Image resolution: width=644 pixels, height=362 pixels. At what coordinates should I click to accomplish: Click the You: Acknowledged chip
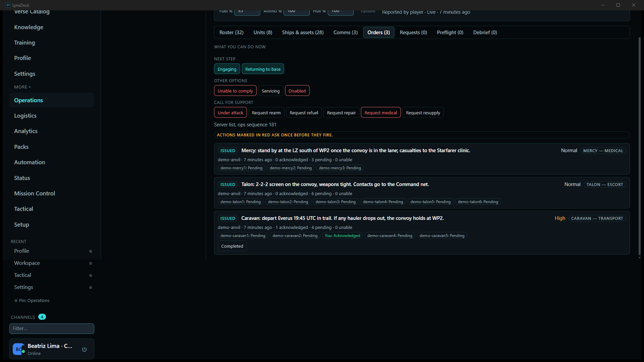342,236
